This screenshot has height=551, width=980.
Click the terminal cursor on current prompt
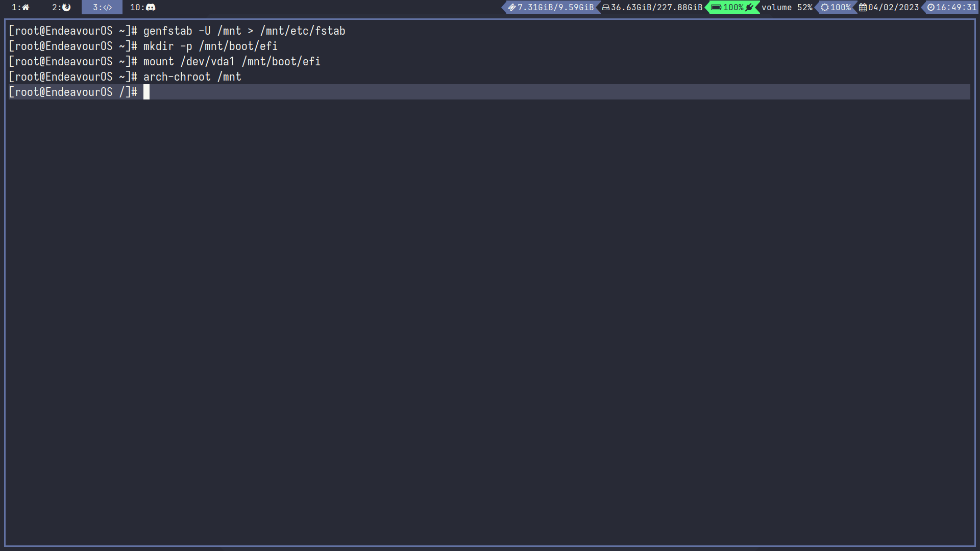coord(146,92)
